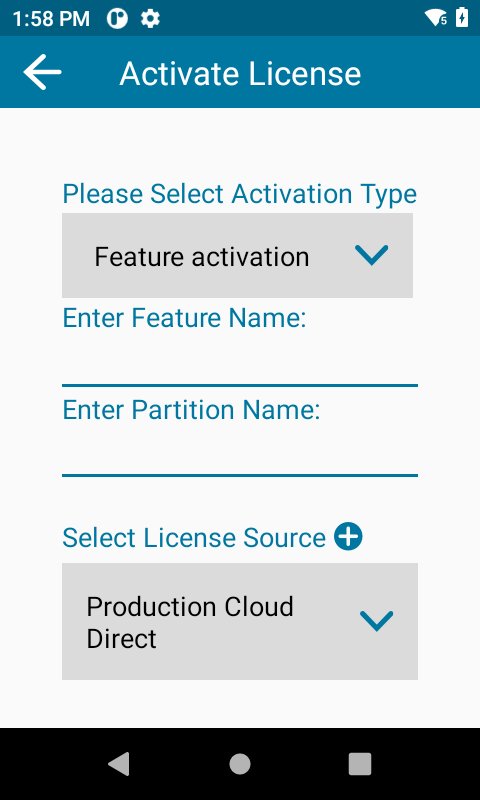Tap the Select License Source label
The height and width of the screenshot is (800, 480).
coord(194,538)
